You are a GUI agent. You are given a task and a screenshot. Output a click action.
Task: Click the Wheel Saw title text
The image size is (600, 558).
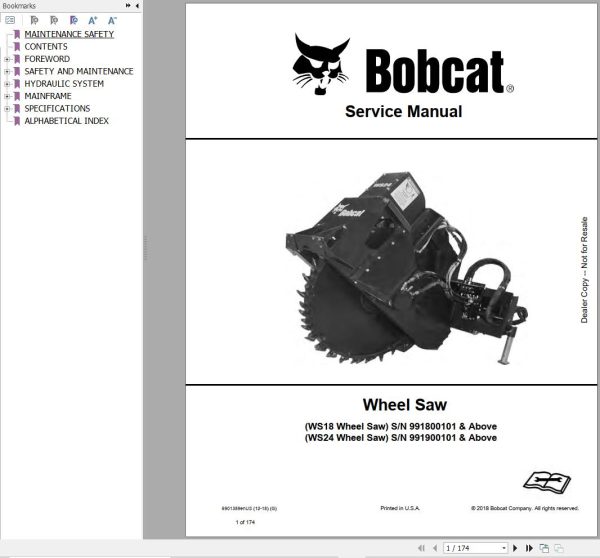404,405
